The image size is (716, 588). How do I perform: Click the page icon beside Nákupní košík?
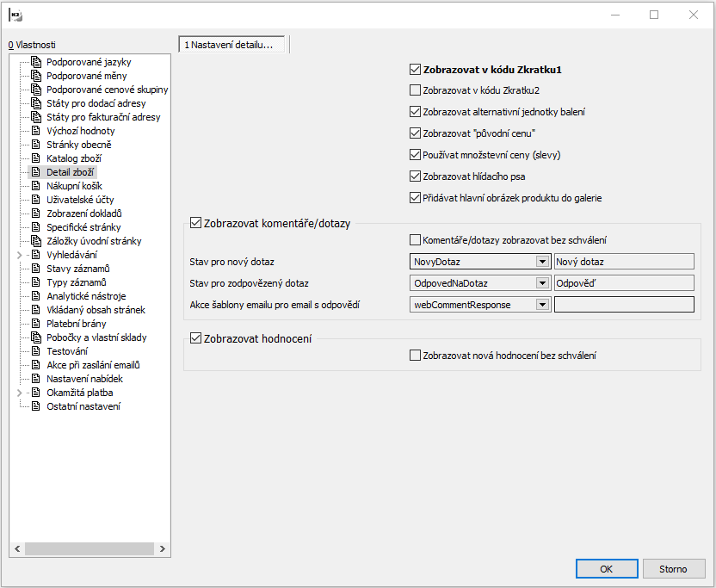click(35, 185)
